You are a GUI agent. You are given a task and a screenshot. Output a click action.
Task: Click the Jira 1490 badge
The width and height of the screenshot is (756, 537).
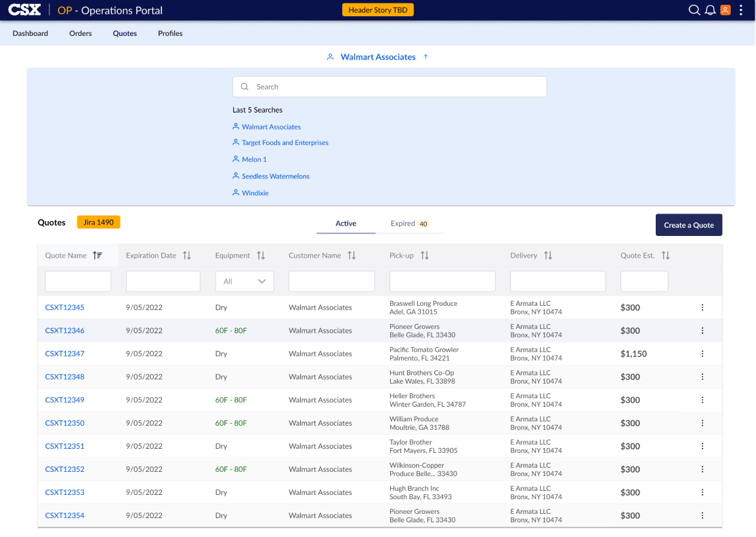click(x=98, y=222)
